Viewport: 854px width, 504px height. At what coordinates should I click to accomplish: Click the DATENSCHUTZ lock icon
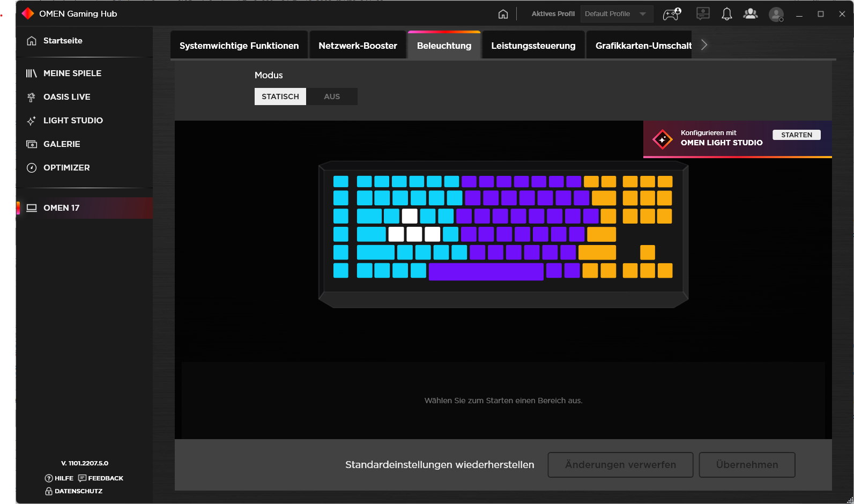(x=49, y=491)
